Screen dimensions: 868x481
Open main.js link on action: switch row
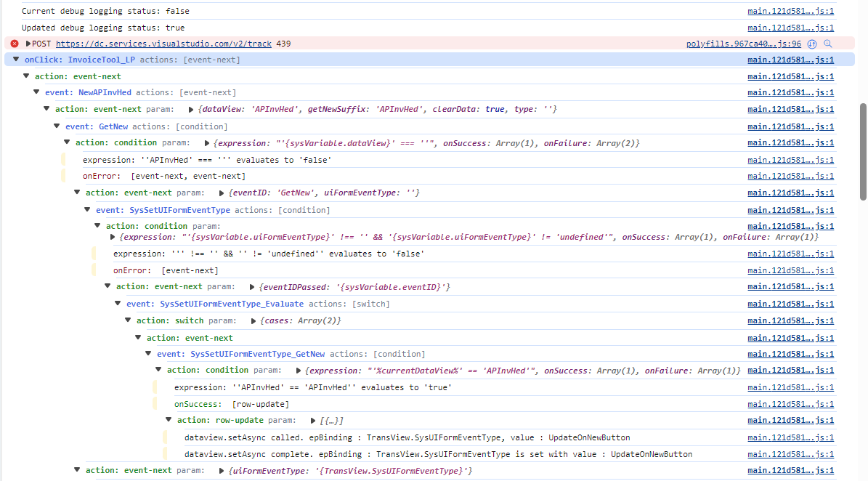click(790, 320)
